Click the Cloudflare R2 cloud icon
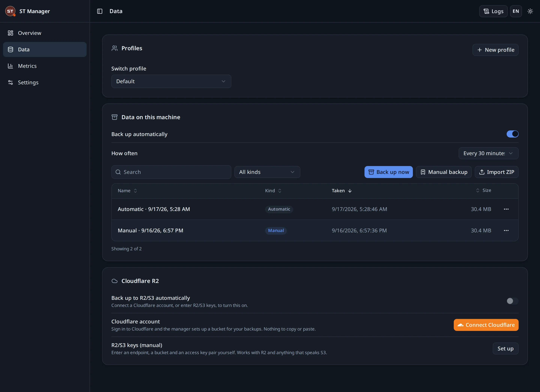The width and height of the screenshot is (540, 392). [x=115, y=281]
